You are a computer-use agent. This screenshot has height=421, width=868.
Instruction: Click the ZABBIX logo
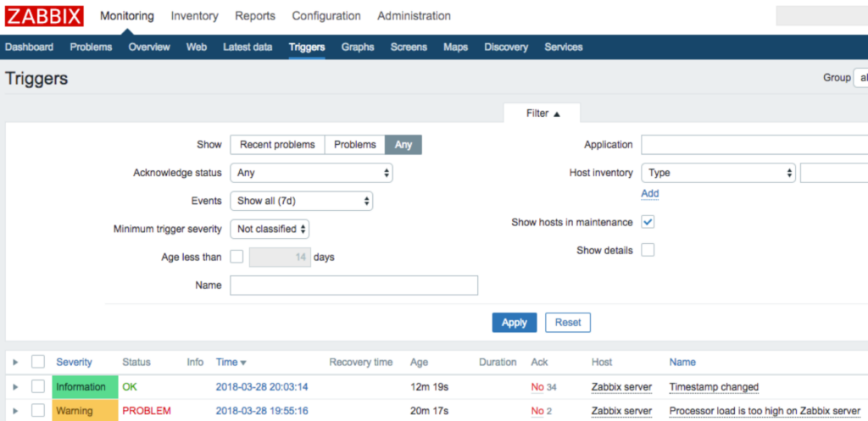click(44, 16)
